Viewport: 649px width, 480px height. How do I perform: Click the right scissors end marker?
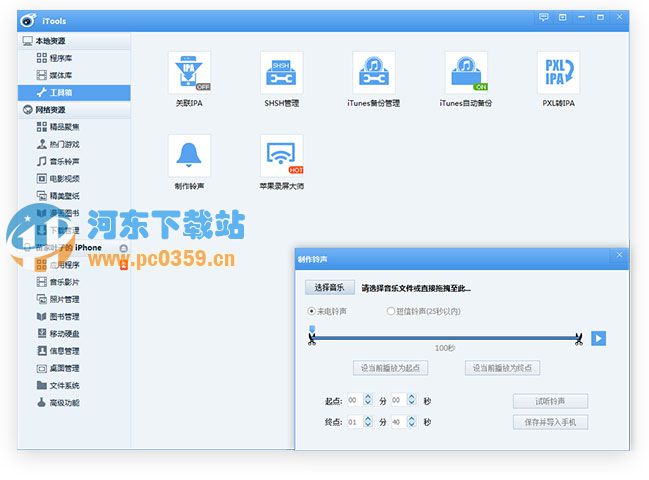[579, 339]
